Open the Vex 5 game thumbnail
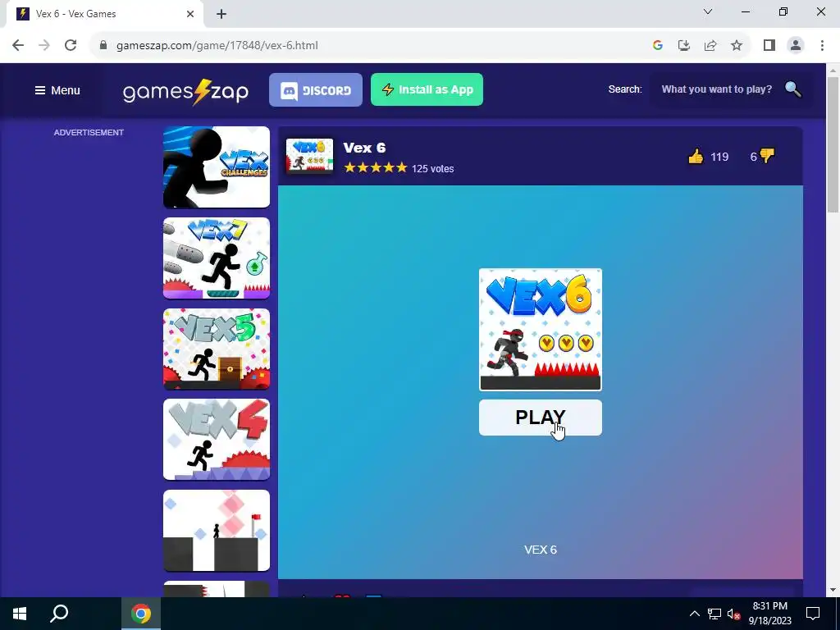 [217, 349]
